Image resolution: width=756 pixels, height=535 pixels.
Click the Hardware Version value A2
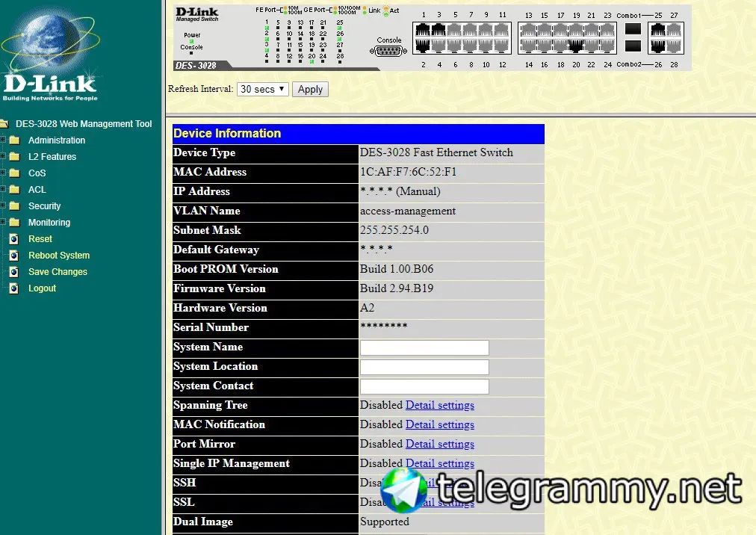(x=367, y=308)
